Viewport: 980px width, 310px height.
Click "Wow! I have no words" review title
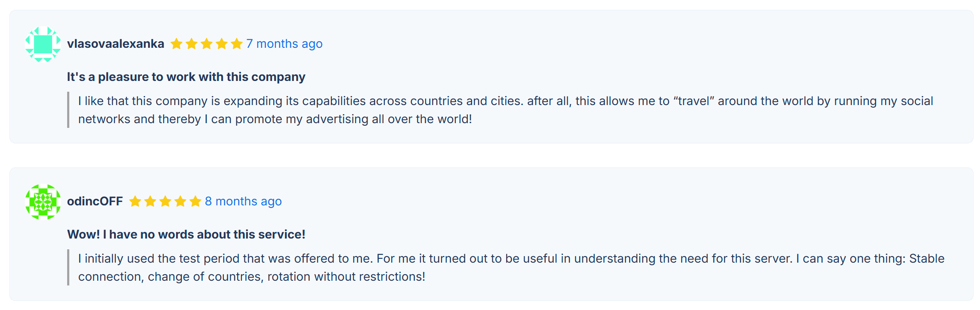click(x=186, y=235)
